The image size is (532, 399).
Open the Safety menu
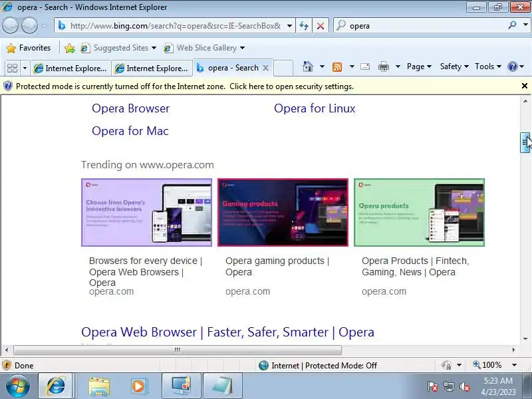454,66
